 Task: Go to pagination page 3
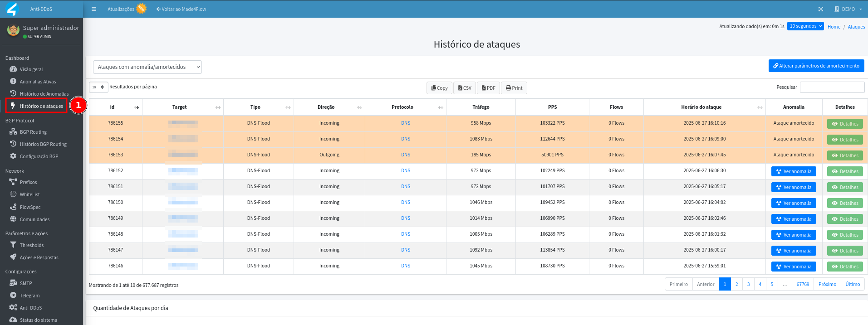pos(748,284)
